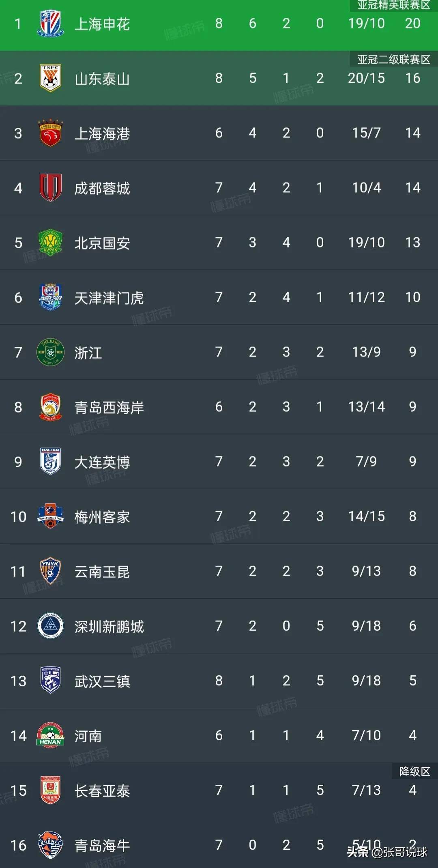Open team name 北京国安

tap(102, 243)
